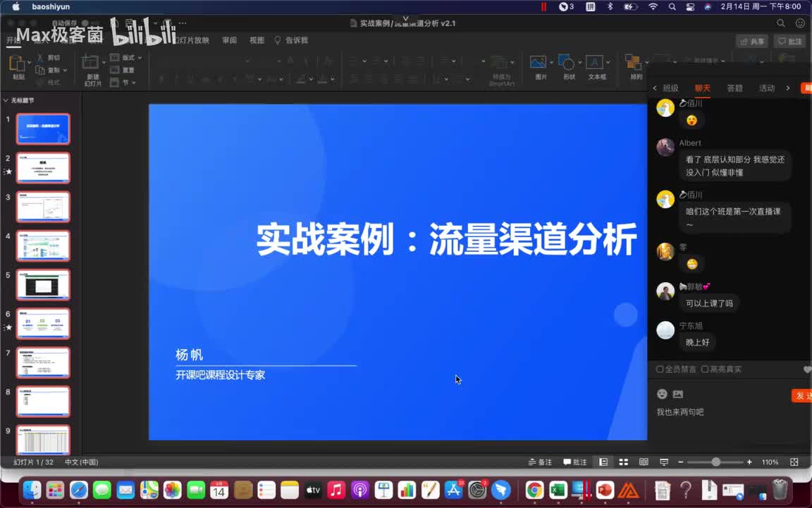Switch to Normal view in status bar

(603, 462)
